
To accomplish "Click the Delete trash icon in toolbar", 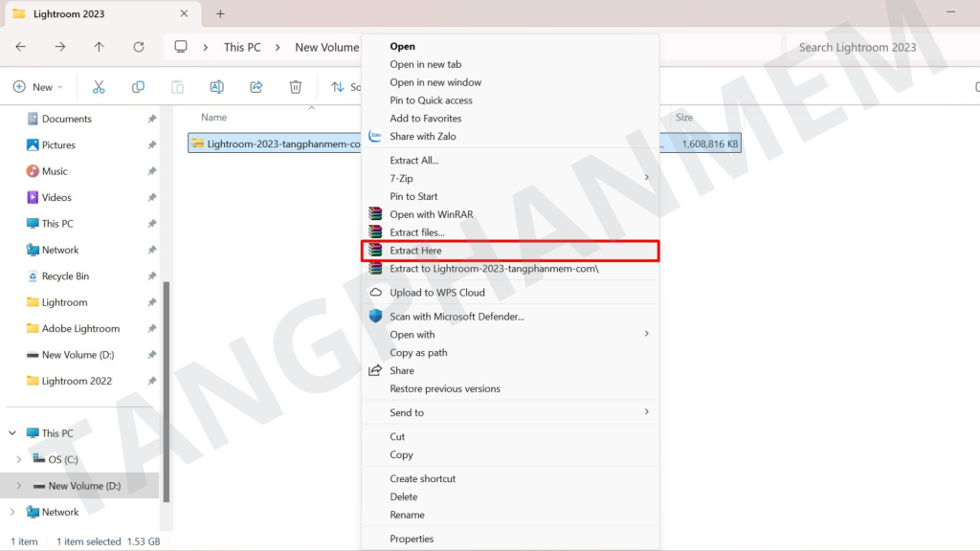I will [296, 87].
